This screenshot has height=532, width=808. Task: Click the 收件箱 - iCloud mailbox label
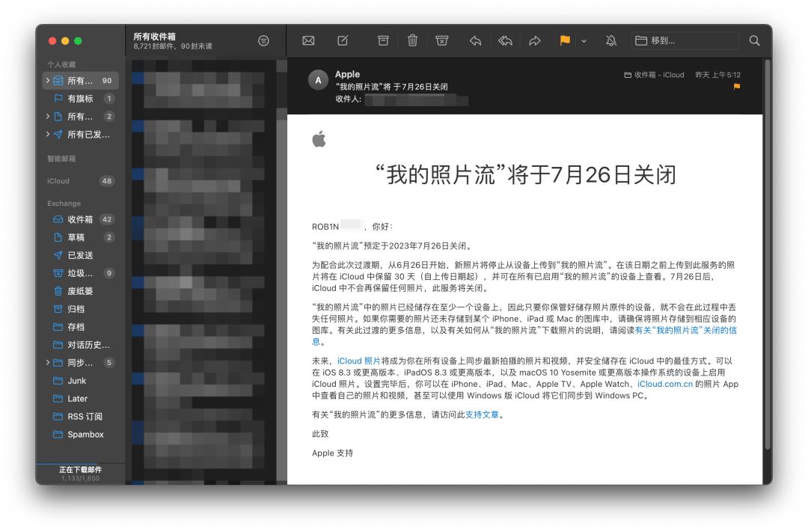(654, 75)
